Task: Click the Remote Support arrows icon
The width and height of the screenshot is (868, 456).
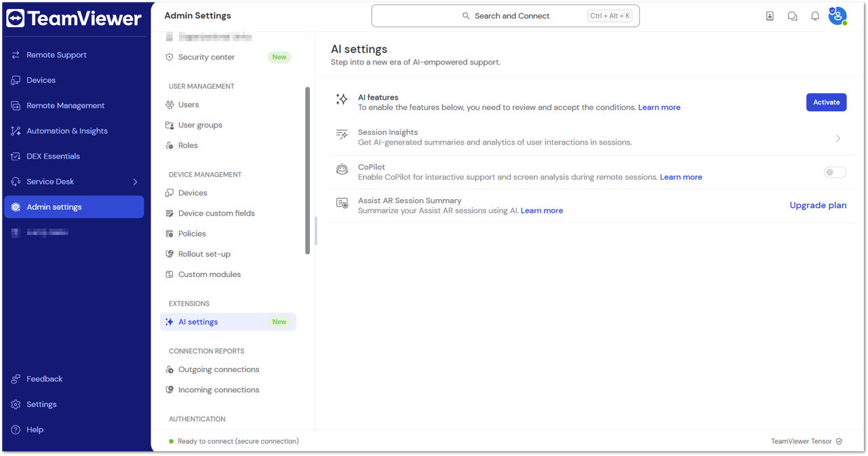Action: click(x=16, y=55)
